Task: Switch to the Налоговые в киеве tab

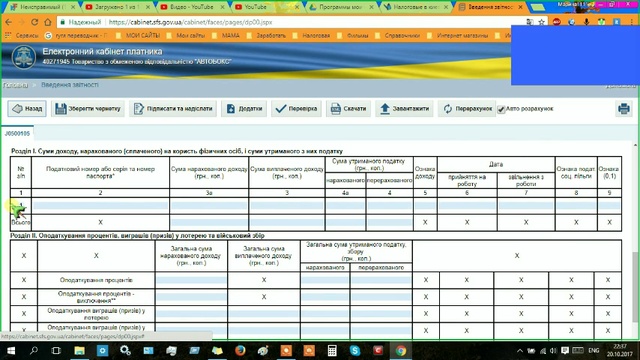Action: pos(416,7)
